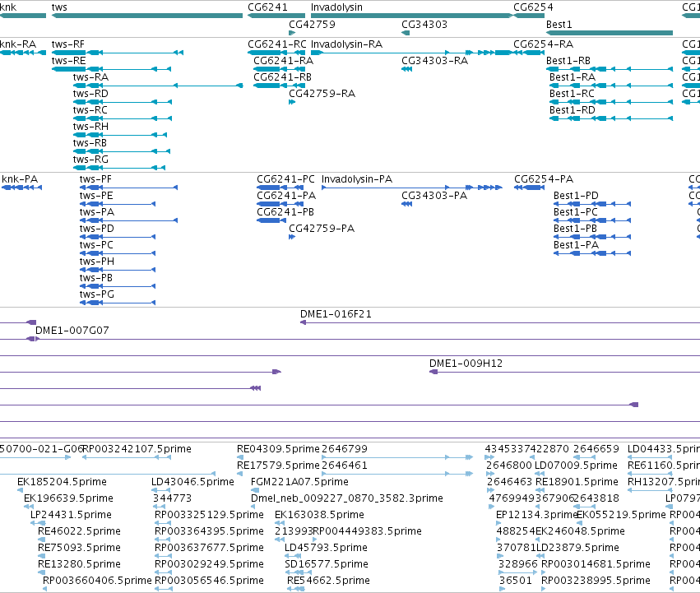Click the tws-PE protein label
This screenshot has width=700, height=593.
[96, 196]
